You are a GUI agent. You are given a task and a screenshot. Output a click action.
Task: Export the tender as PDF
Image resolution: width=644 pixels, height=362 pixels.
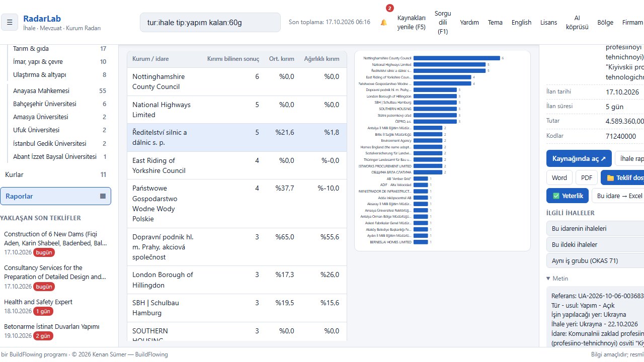587,177
